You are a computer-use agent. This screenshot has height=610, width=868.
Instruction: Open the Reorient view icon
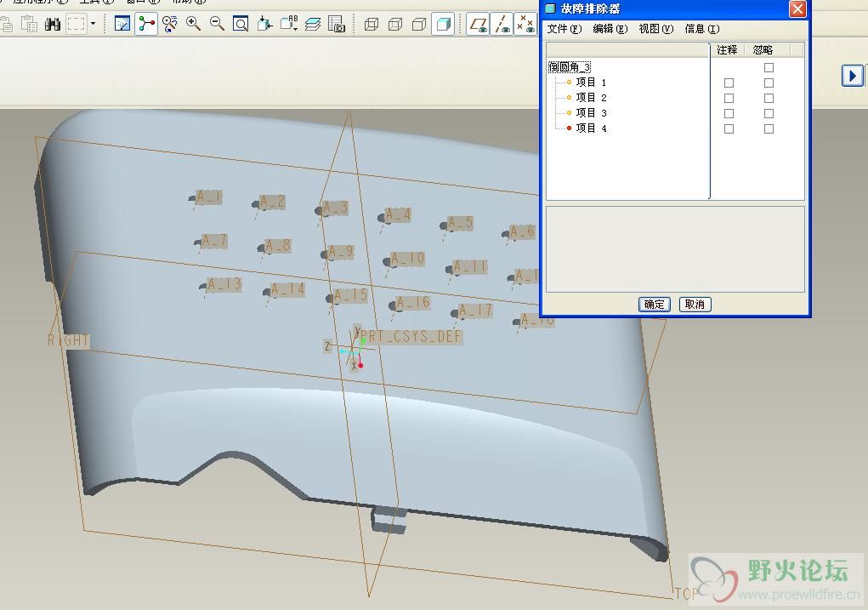[x=264, y=24]
